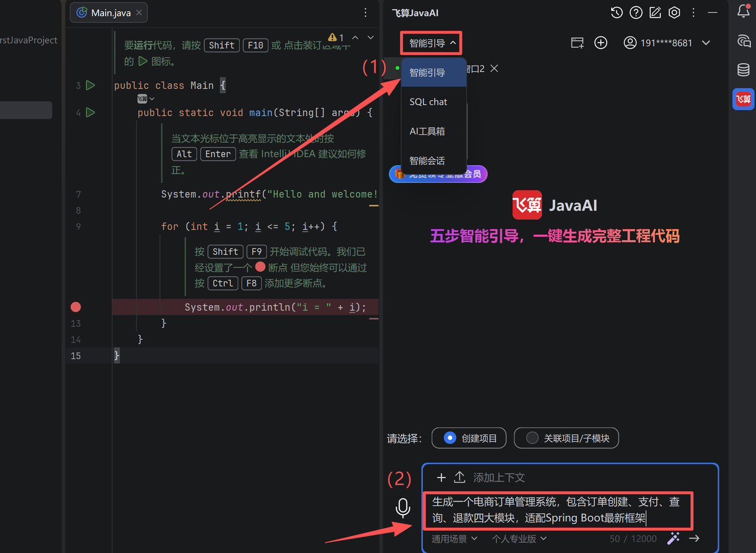This screenshot has height=553, width=756.
Task: Choose SQL chat in the dropdown list
Action: click(434, 102)
